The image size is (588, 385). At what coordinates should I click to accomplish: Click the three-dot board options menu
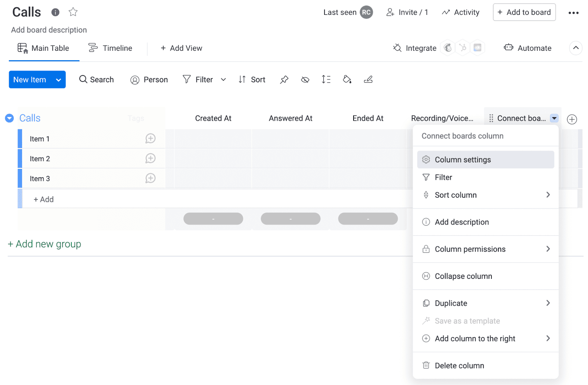pyautogui.click(x=573, y=13)
